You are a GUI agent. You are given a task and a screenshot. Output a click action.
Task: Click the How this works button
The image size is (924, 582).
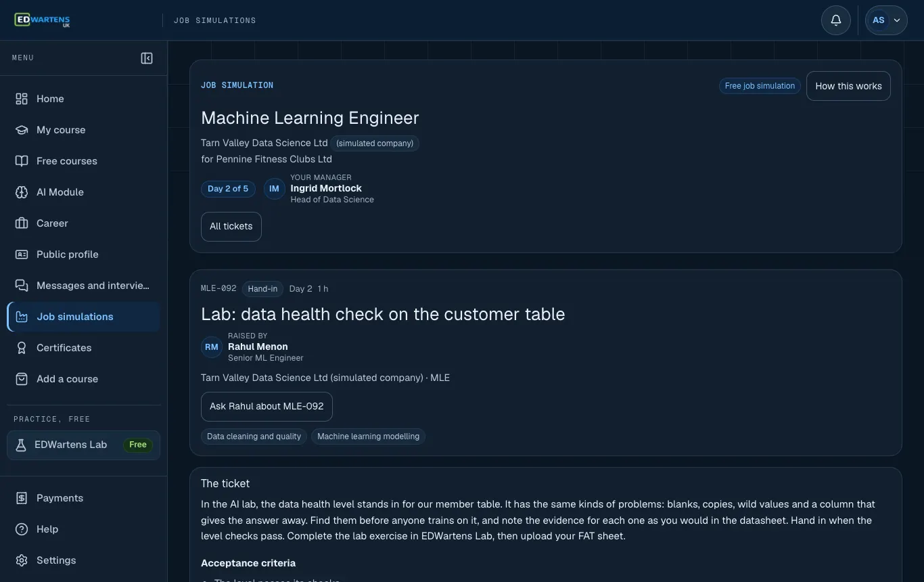tap(848, 86)
